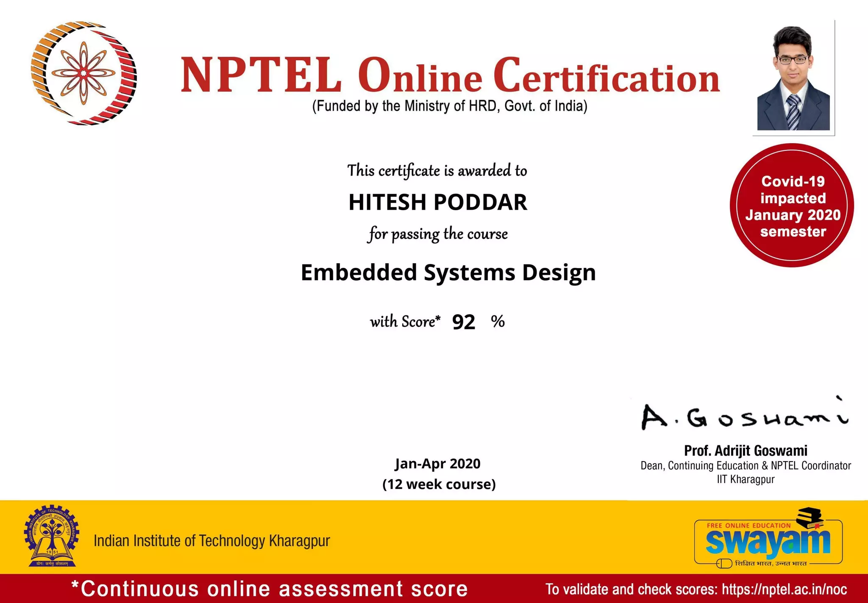Image resolution: width=868 pixels, height=603 pixels.
Task: Select the name HITESH PODDAR
Action: 438,202
